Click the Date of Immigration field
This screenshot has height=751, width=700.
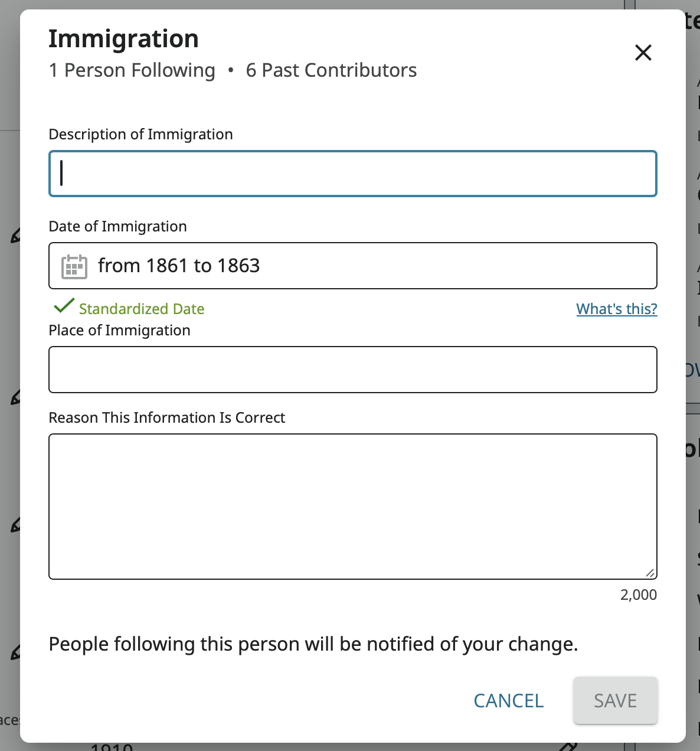click(x=352, y=266)
